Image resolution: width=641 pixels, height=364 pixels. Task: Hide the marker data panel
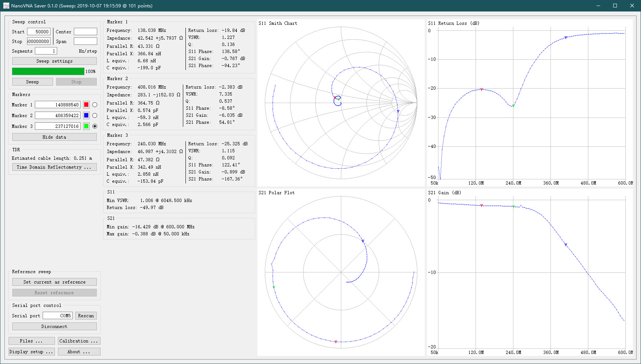(x=54, y=137)
